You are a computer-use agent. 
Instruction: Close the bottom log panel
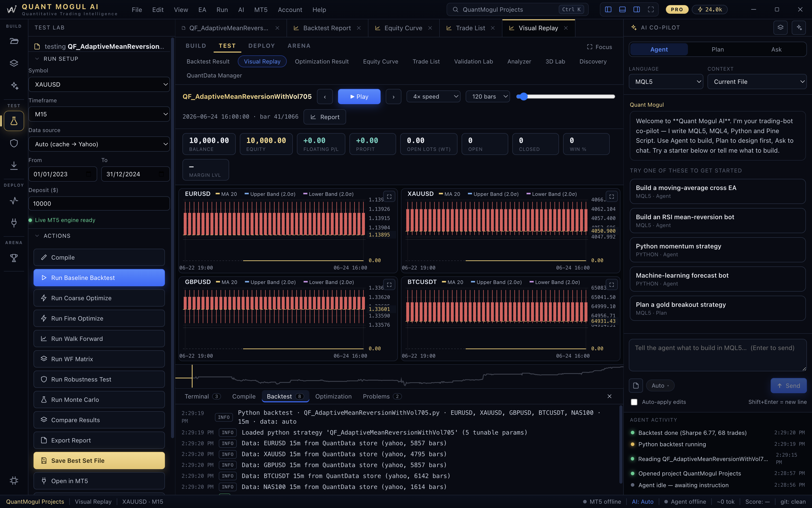609,396
